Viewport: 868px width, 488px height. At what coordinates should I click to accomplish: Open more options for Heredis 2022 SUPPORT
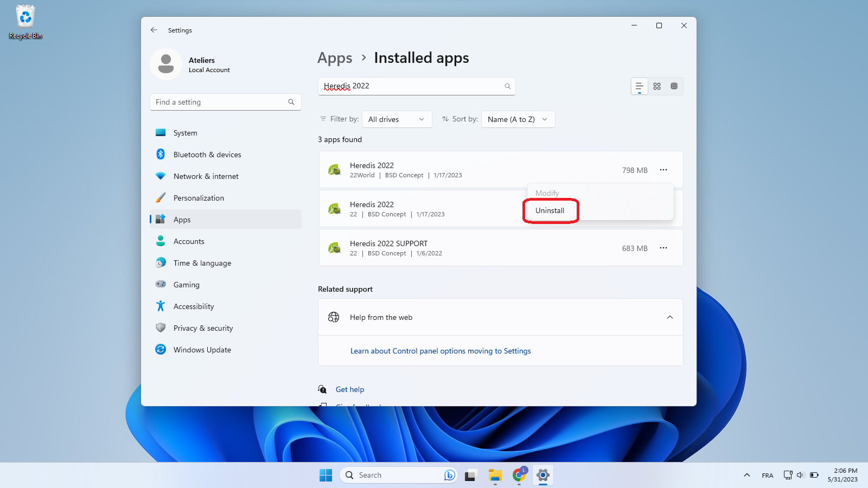(663, 248)
